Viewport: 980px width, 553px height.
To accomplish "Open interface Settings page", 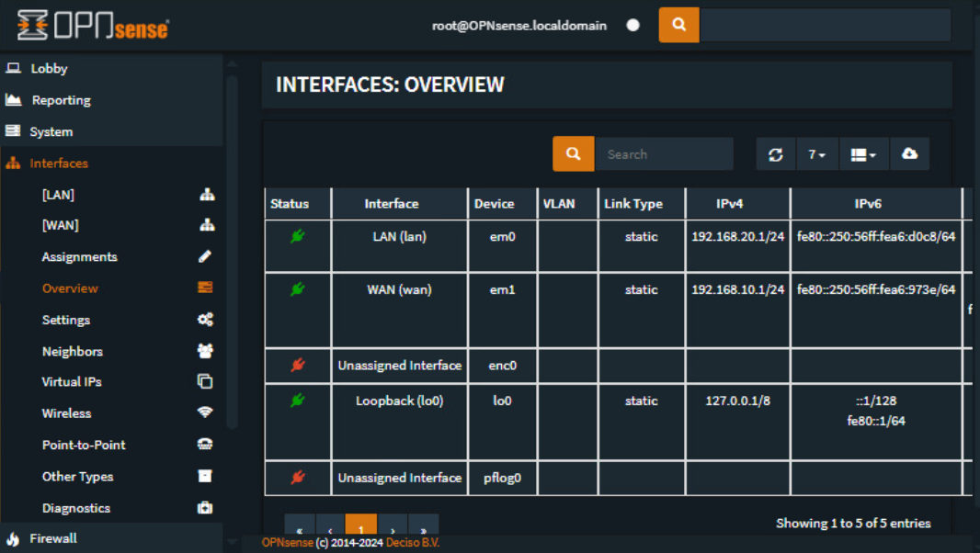I will coord(65,320).
